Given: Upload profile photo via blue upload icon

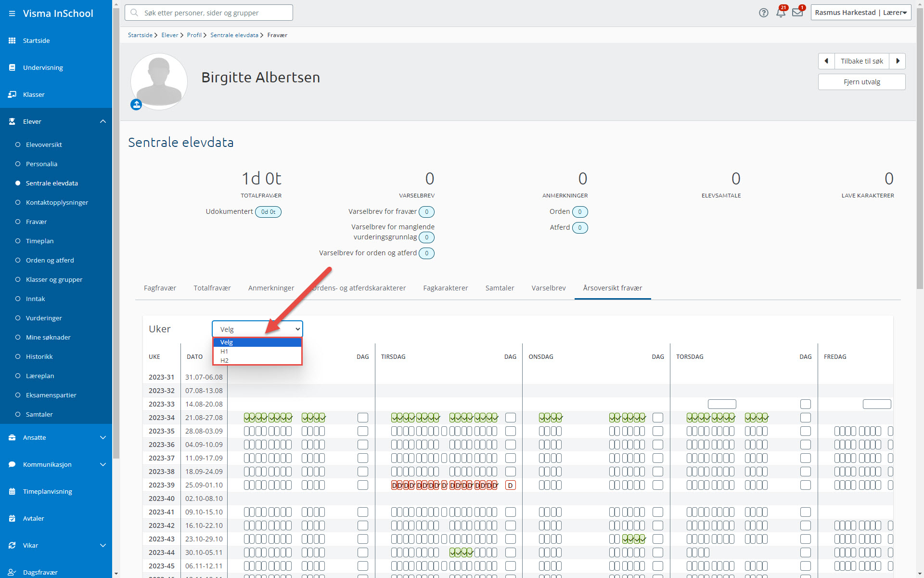Looking at the screenshot, I should click(136, 105).
